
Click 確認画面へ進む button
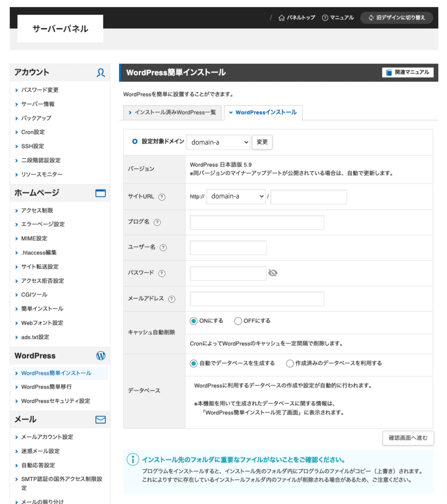408,438
